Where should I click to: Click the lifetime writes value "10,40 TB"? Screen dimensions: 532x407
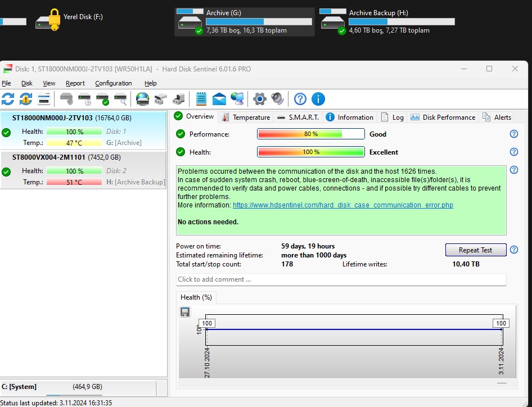pos(466,264)
